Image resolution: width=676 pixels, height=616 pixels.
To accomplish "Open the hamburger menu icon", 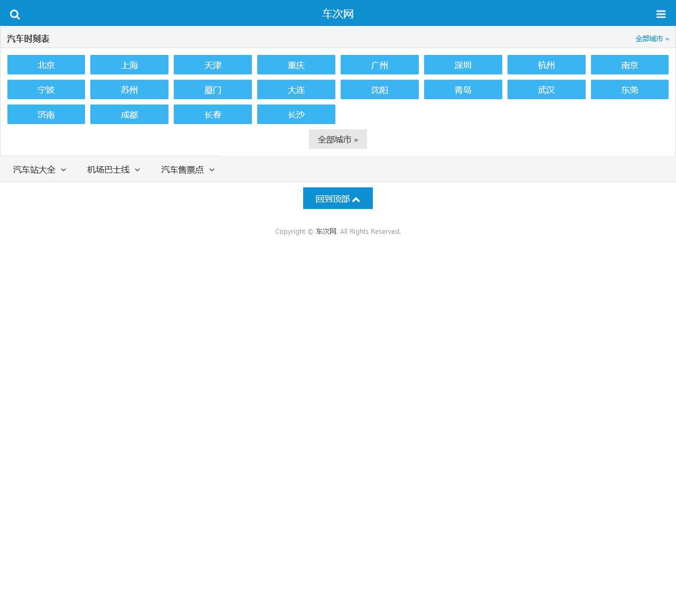I will pos(661,14).
